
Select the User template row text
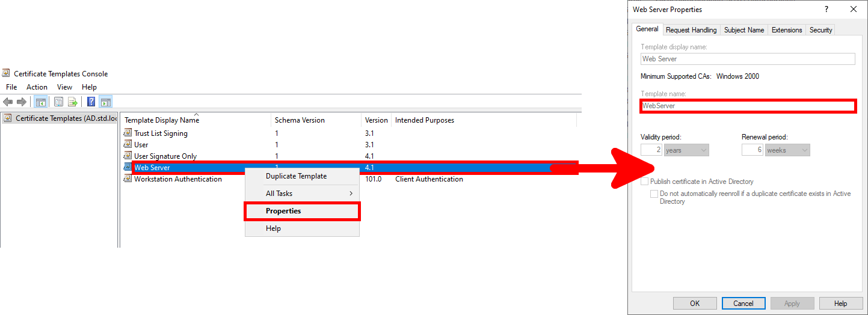click(x=141, y=145)
